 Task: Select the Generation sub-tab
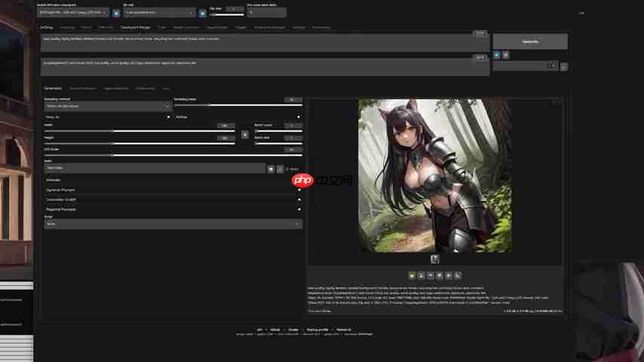click(x=53, y=88)
